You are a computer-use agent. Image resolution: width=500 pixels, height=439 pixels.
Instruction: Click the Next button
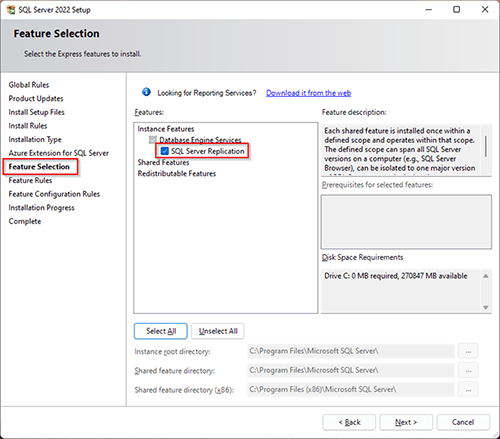tap(406, 422)
